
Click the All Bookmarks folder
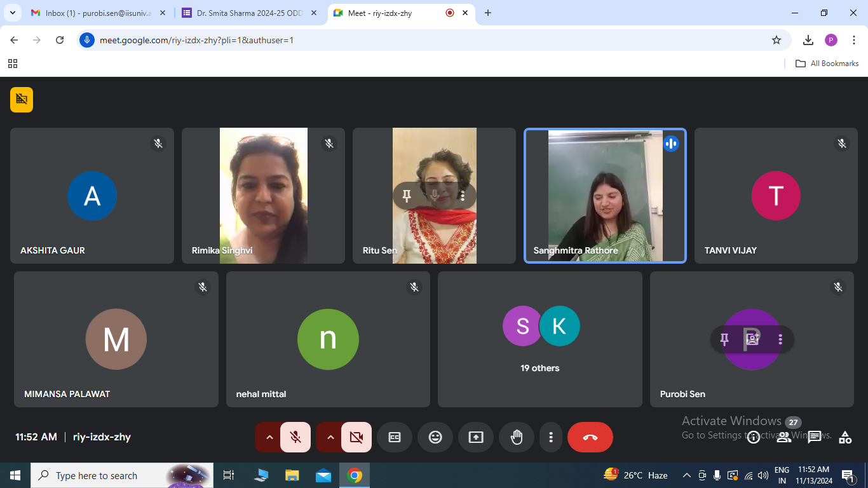coord(827,64)
